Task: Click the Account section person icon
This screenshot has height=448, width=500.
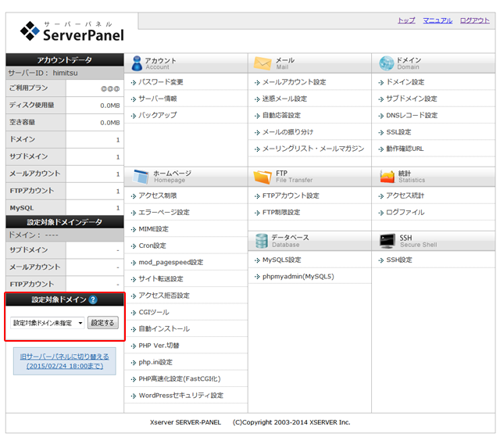Action: click(137, 63)
